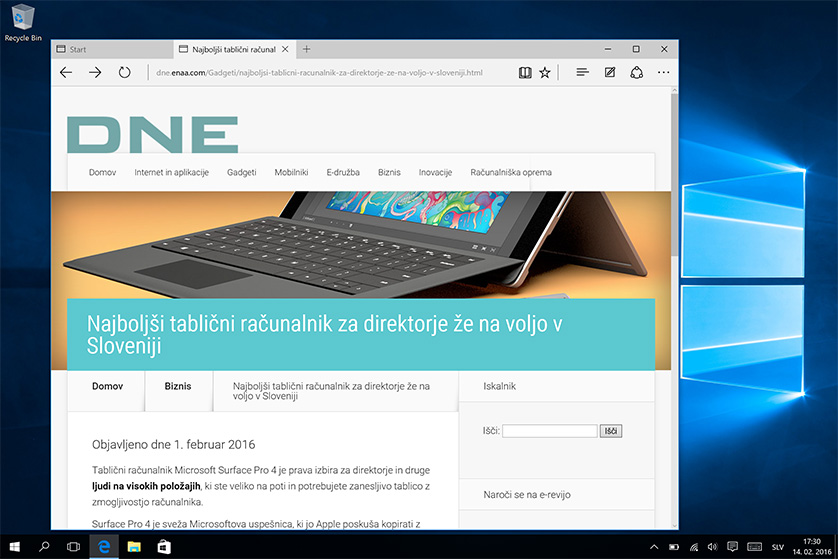
Task: Open the Windows Start menu
Action: pos(14,547)
